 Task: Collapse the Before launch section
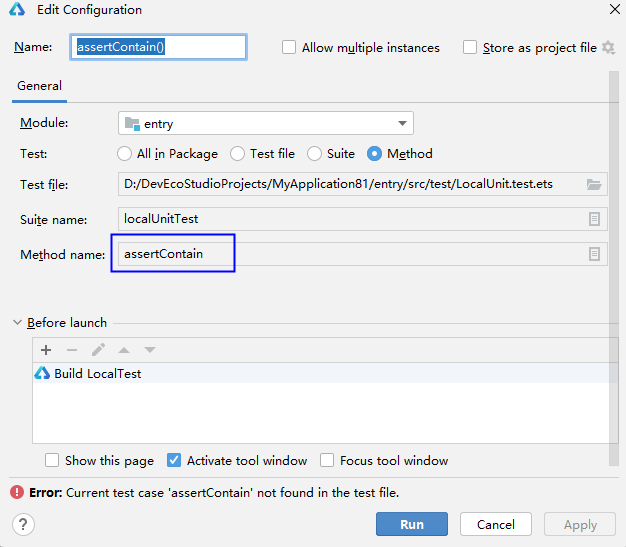(x=18, y=323)
